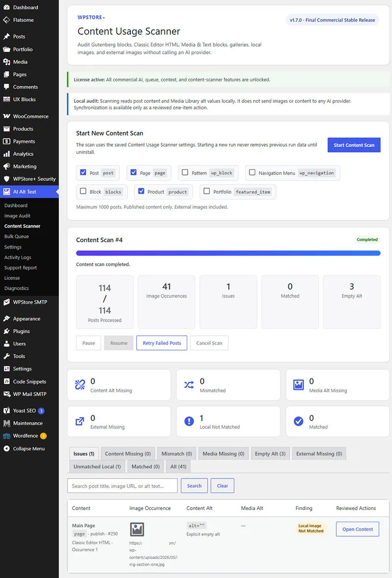Image resolution: width=392 pixels, height=578 pixels.
Task: Check the Portfolio featured_item checkbox
Action: point(207,191)
